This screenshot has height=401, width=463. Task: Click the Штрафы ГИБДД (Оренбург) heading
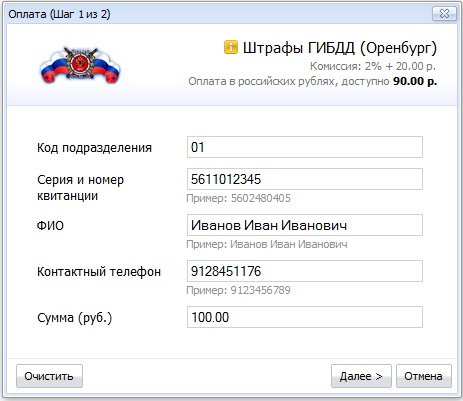(340, 48)
